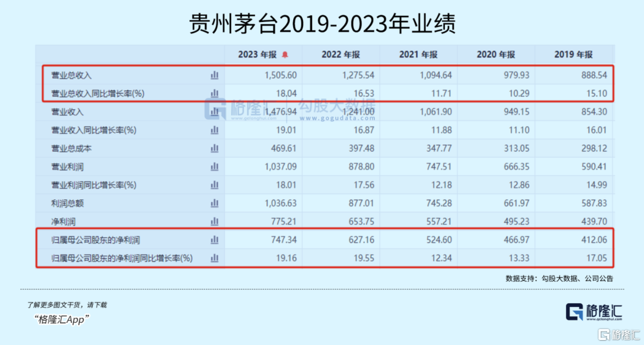
Task: Click the value 1,275.54
Action: [358, 76]
